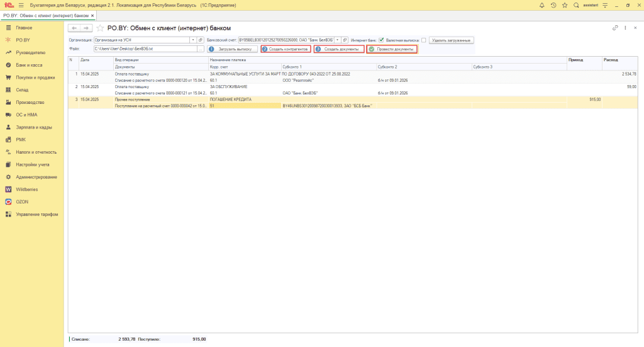644x347 pixels.
Task: Copy link to this form icon
Action: pyautogui.click(x=615, y=28)
